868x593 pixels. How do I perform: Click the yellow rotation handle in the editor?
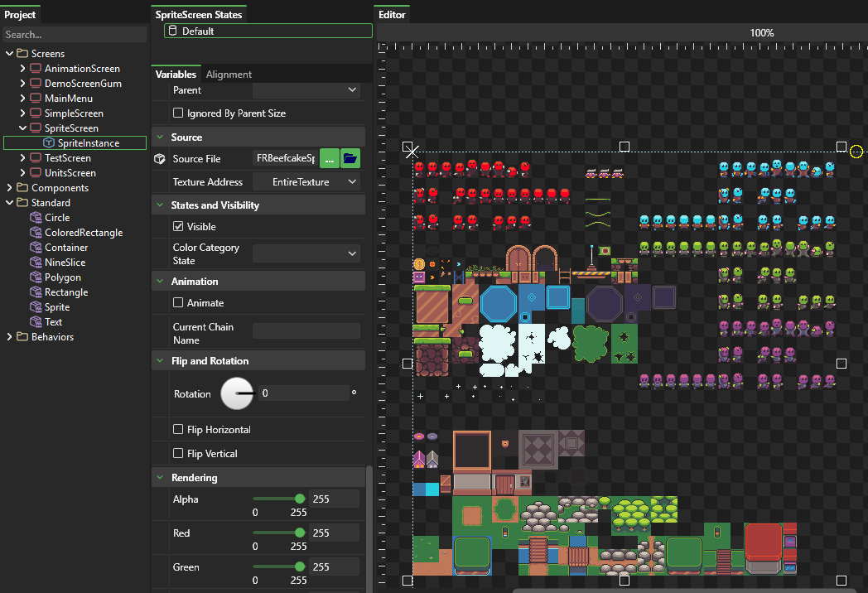coord(856,152)
